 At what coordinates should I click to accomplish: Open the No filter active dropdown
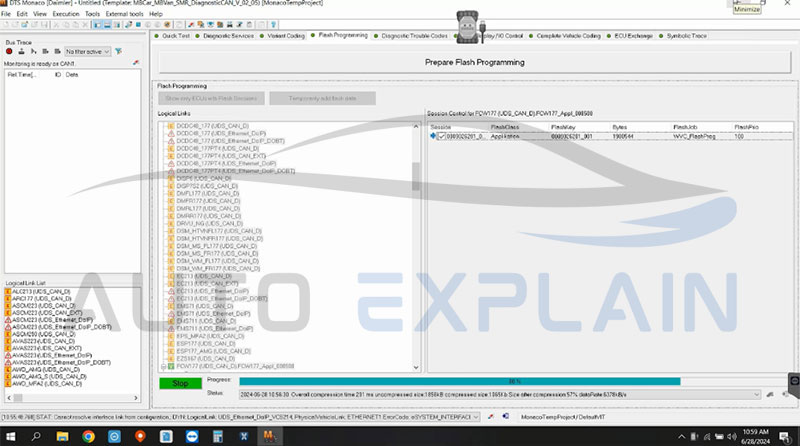(x=87, y=52)
